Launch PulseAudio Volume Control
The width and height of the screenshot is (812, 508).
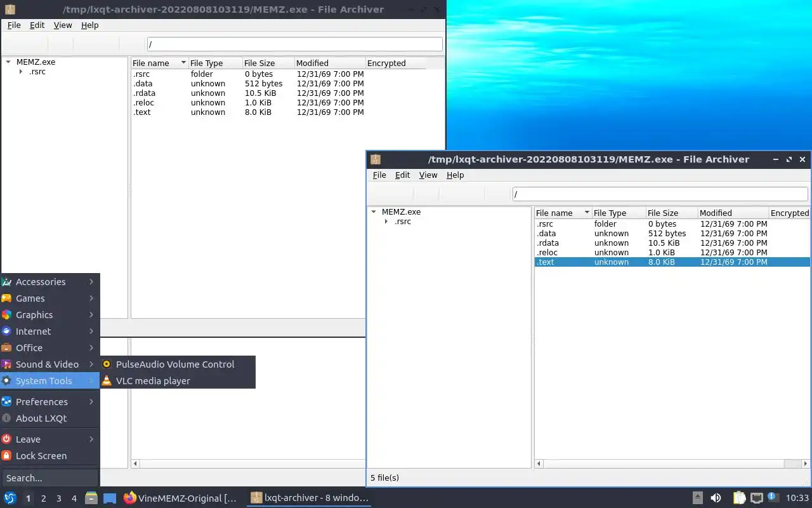point(178,364)
